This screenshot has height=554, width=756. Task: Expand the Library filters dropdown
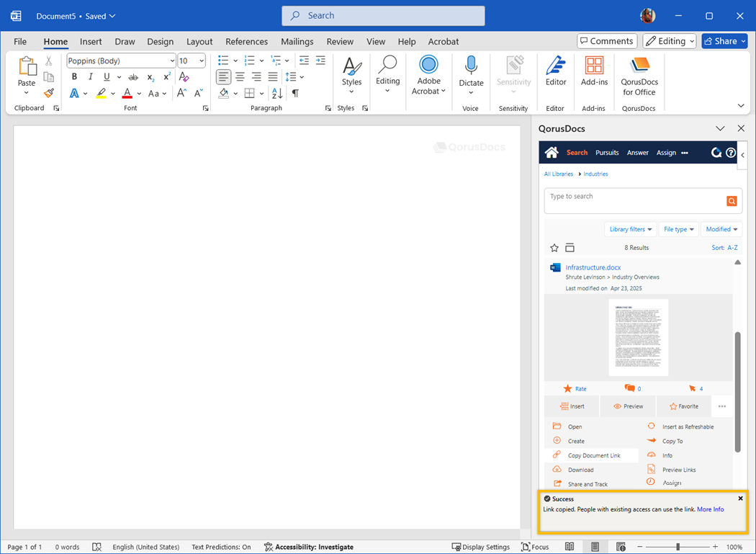(631, 229)
